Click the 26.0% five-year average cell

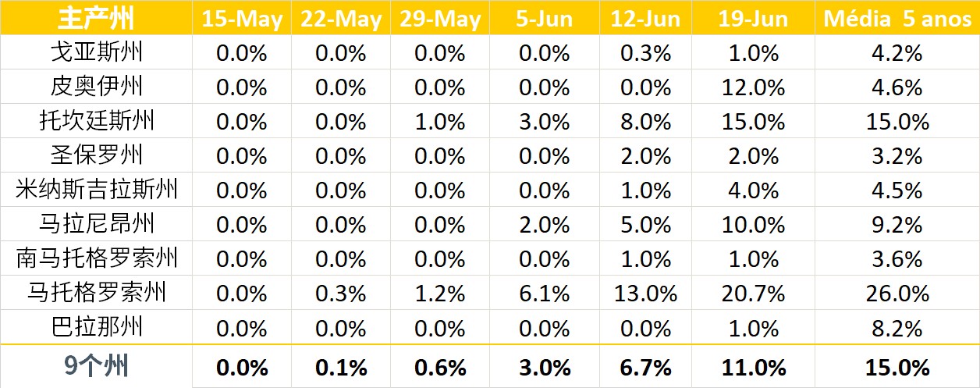click(x=897, y=293)
